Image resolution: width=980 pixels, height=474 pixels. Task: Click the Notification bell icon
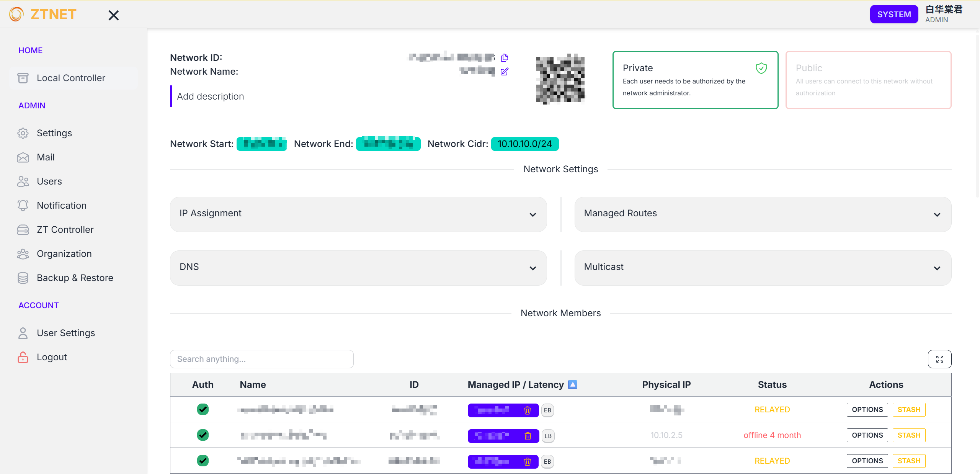point(23,206)
